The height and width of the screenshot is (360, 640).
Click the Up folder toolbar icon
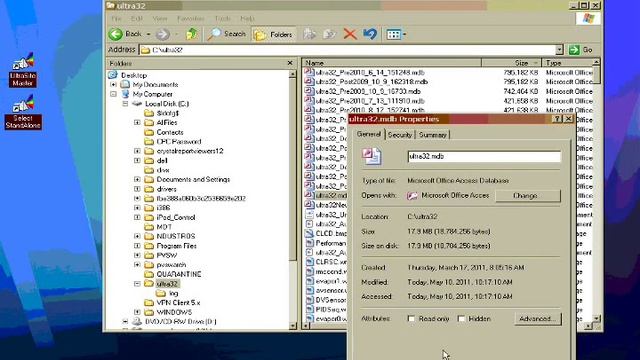[191, 34]
